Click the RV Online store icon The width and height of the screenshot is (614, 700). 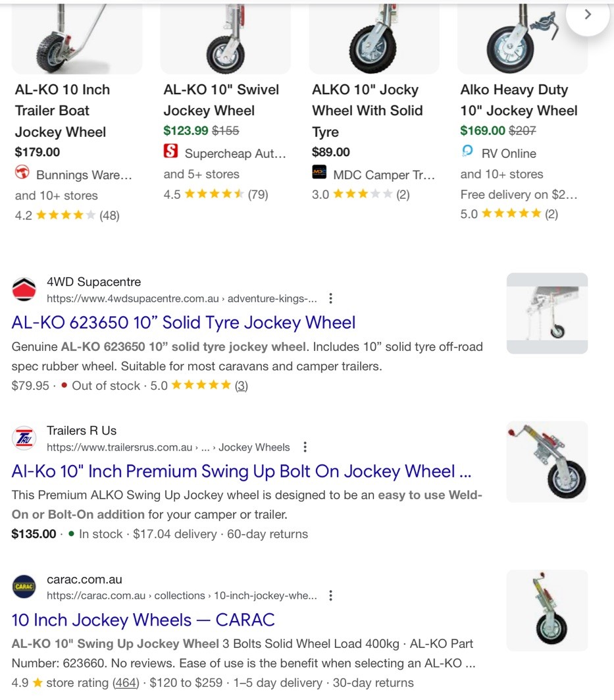467,152
